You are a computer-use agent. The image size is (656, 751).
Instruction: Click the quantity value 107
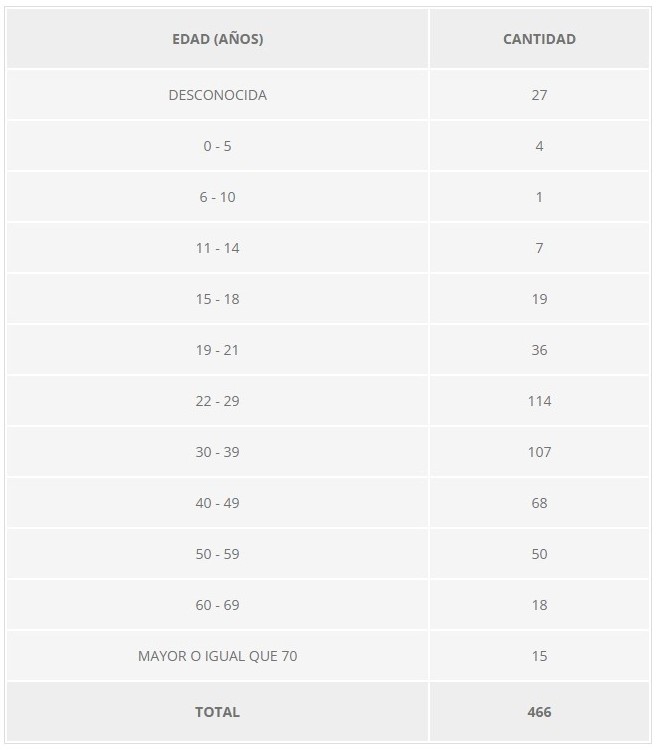coord(539,452)
